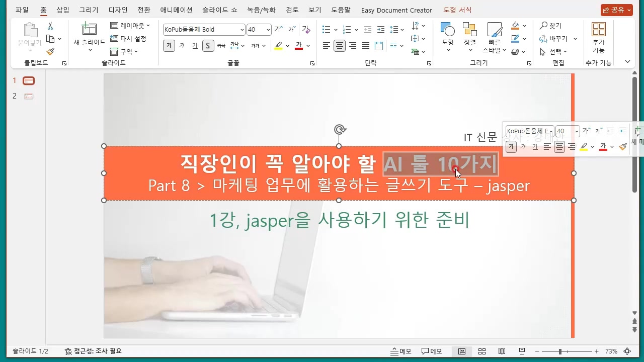Open the Insert (삽입) tab
This screenshot has height=362, width=644.
coord(63,10)
